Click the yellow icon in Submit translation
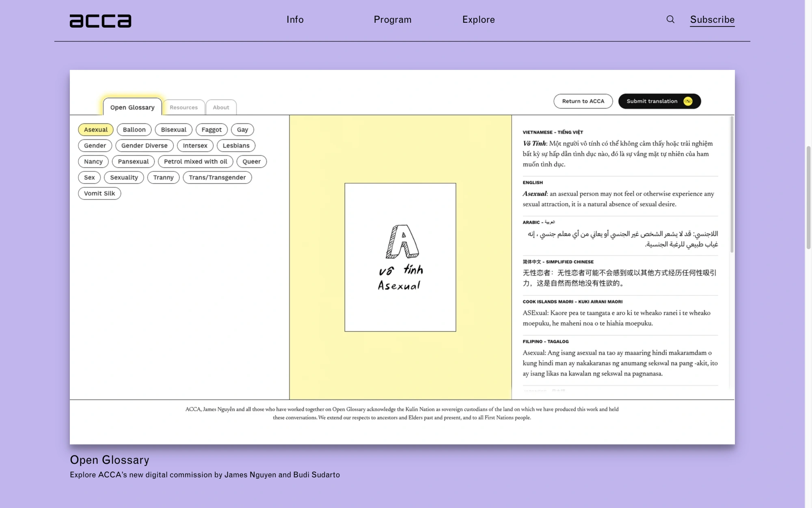Image resolution: width=812 pixels, height=508 pixels. click(x=688, y=101)
